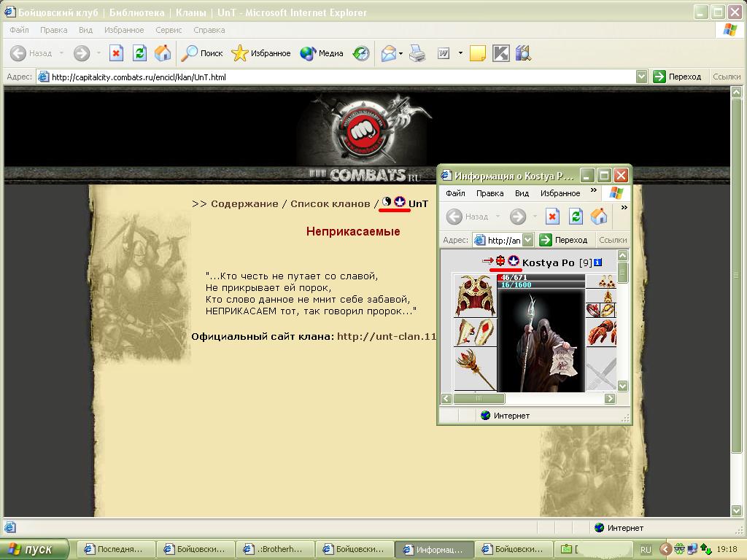Open Избранное menu in main window

[124, 30]
